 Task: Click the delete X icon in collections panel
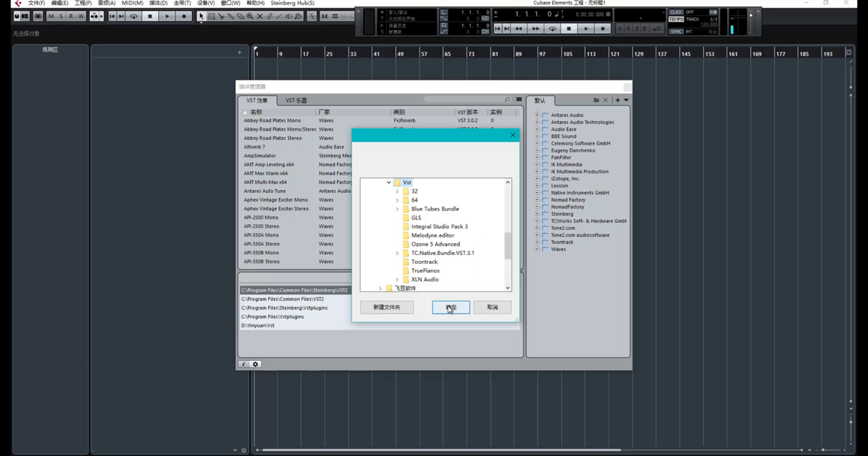point(606,100)
